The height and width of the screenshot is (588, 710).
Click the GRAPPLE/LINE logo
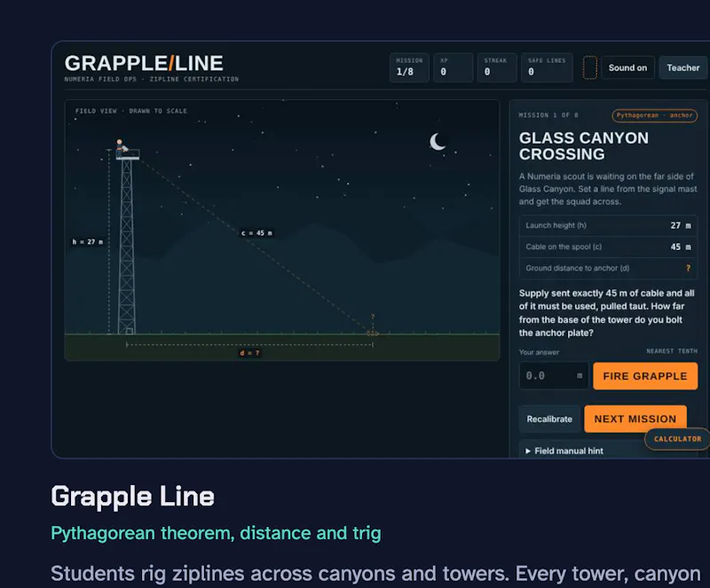[144, 63]
